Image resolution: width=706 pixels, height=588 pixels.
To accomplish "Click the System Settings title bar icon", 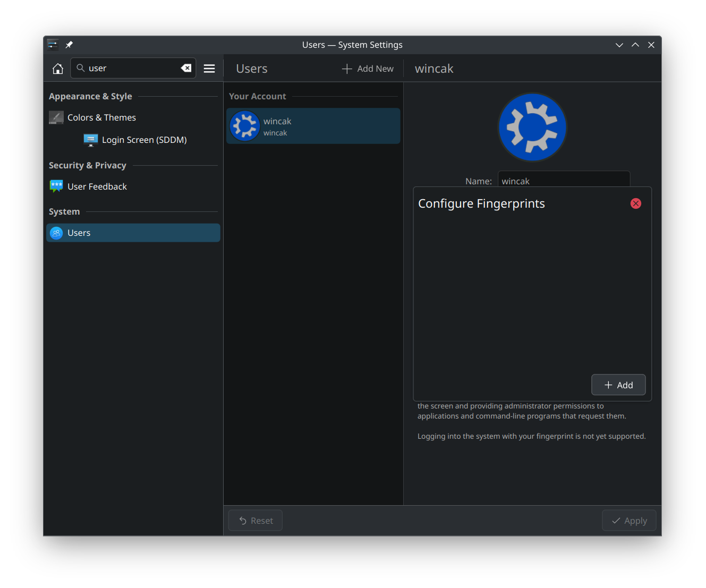I will (53, 45).
